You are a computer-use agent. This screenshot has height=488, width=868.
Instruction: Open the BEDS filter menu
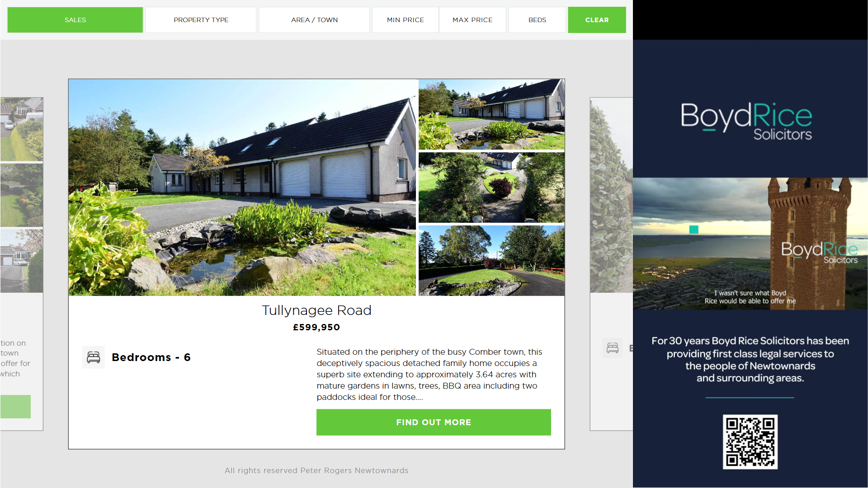(537, 20)
